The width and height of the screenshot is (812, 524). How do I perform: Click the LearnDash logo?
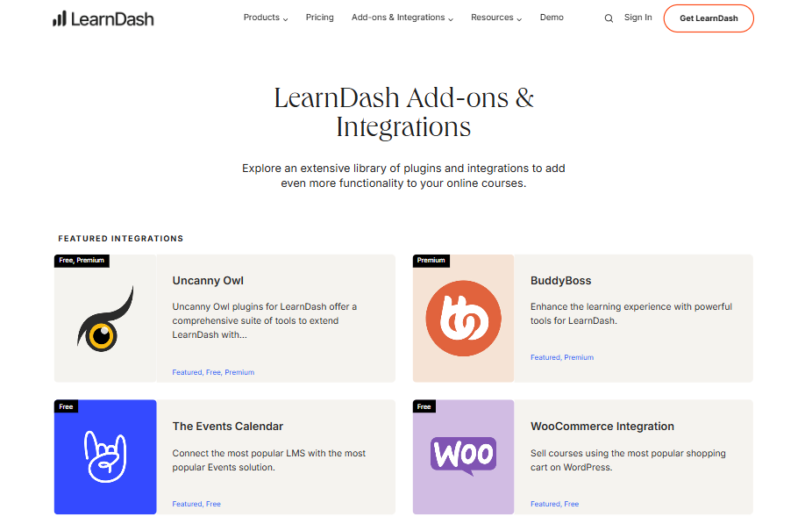tap(103, 18)
